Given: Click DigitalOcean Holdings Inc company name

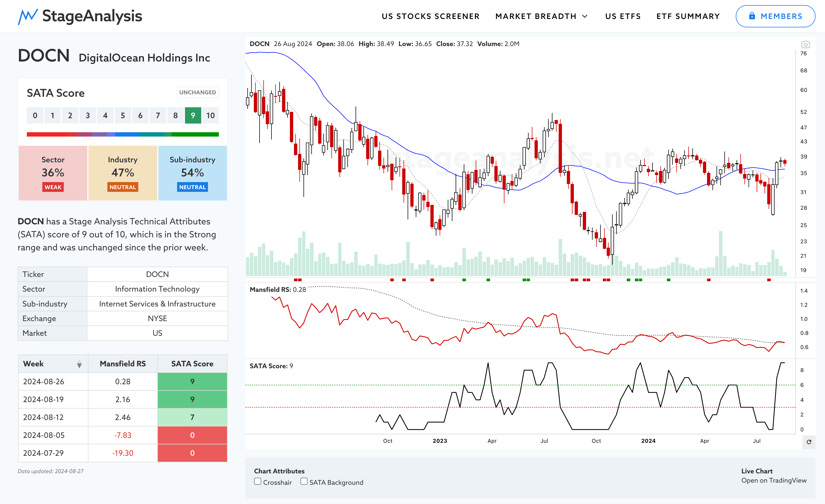Looking at the screenshot, I should click(x=144, y=58).
